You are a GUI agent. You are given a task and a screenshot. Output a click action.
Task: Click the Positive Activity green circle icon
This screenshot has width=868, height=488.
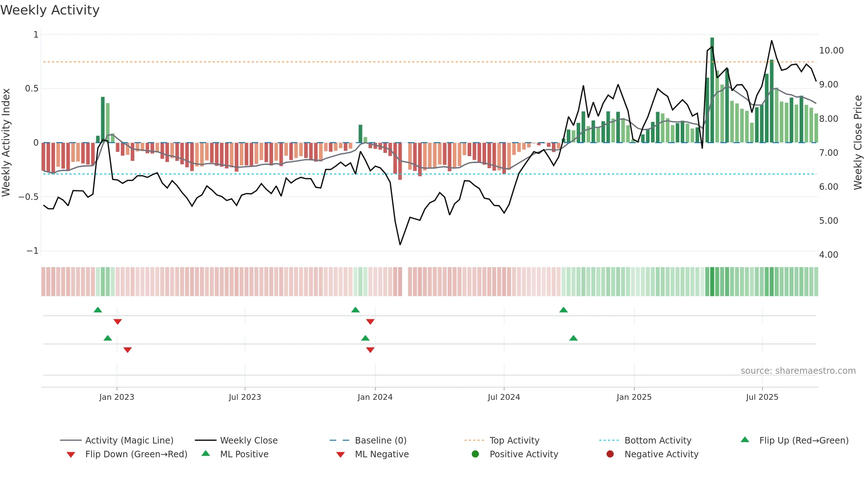[x=475, y=454]
